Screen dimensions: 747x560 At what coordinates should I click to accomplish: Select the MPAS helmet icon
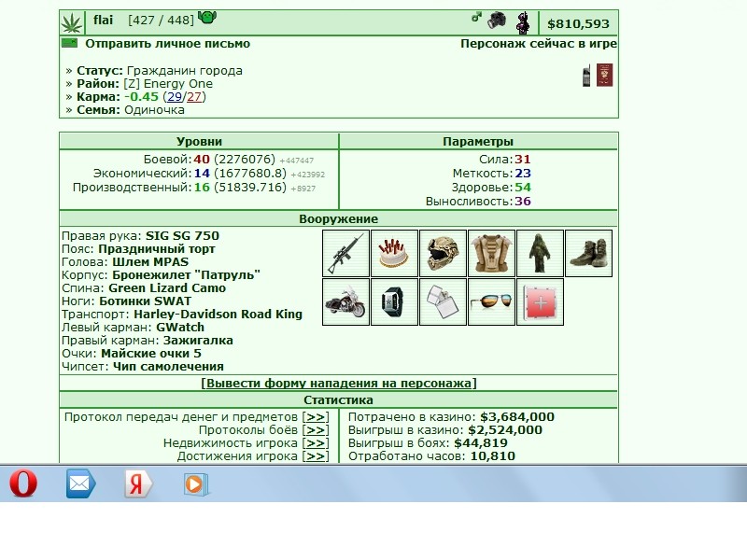(x=443, y=253)
